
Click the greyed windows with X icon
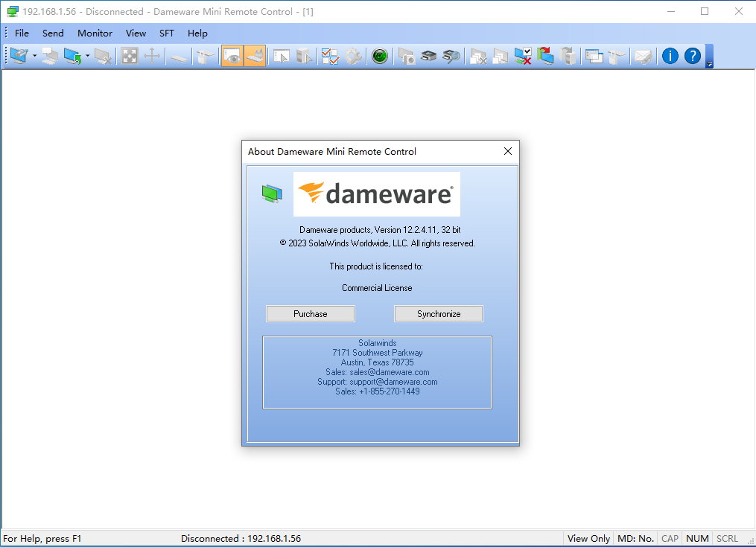(x=478, y=56)
